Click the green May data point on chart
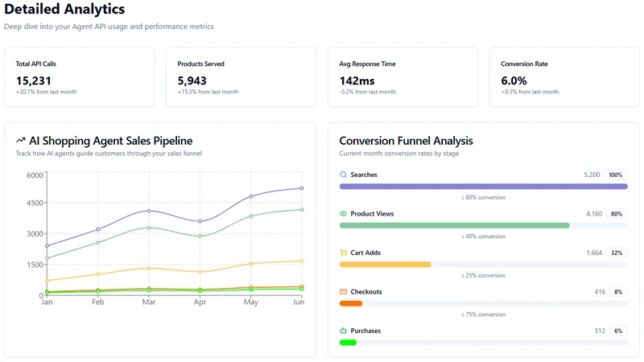 [251, 216]
